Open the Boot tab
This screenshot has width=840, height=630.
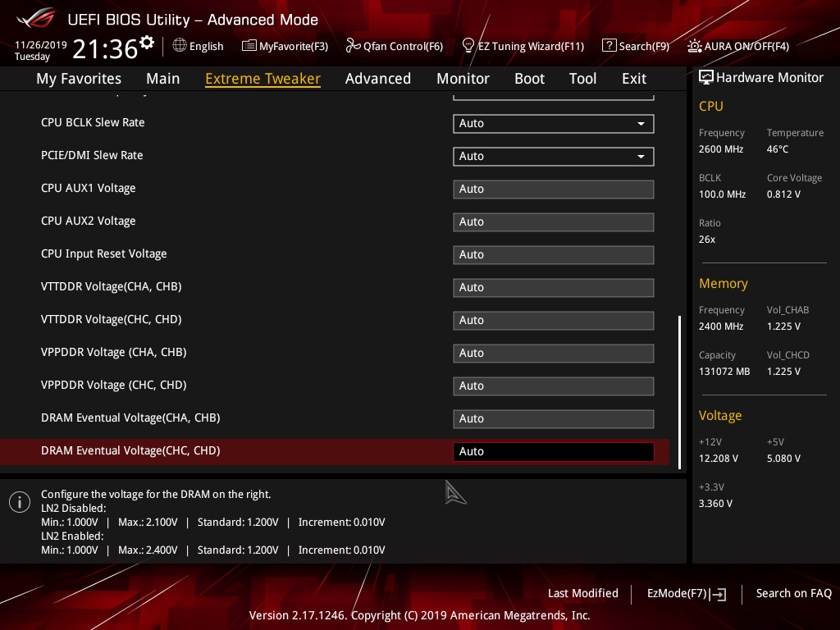pyautogui.click(x=529, y=79)
